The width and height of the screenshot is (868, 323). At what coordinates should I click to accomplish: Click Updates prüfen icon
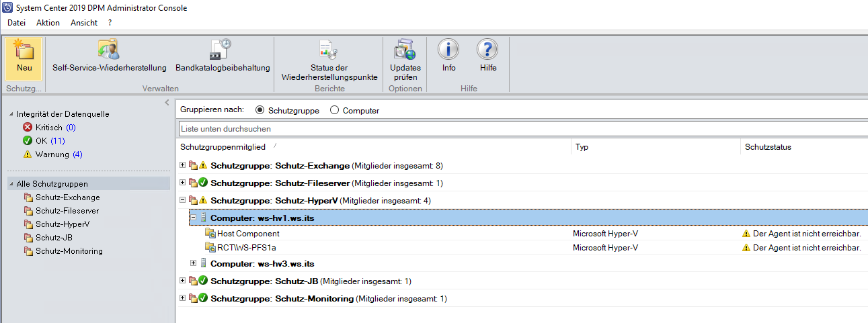(x=405, y=50)
